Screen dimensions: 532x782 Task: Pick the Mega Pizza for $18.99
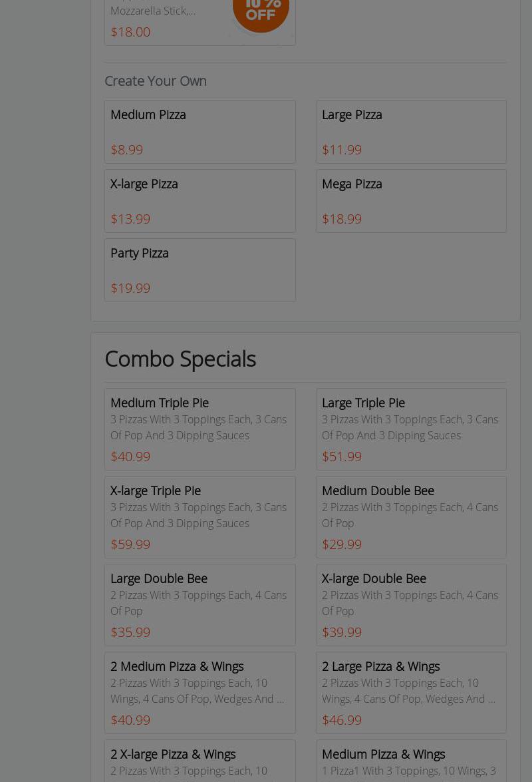point(411,201)
